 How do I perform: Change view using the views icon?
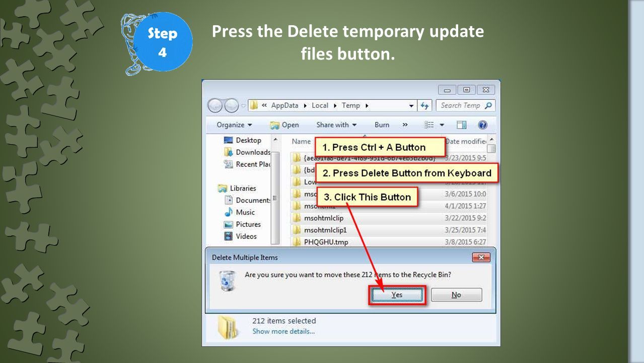pyautogui.click(x=430, y=125)
